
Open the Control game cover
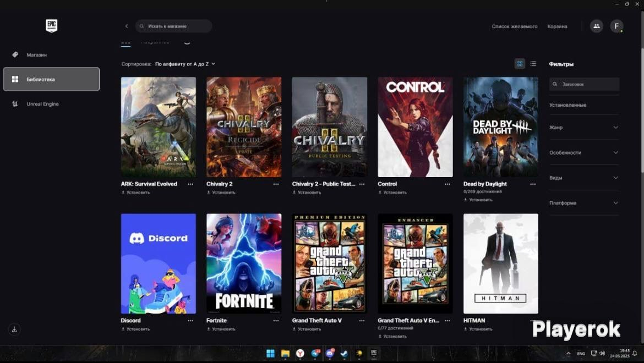[x=415, y=127]
